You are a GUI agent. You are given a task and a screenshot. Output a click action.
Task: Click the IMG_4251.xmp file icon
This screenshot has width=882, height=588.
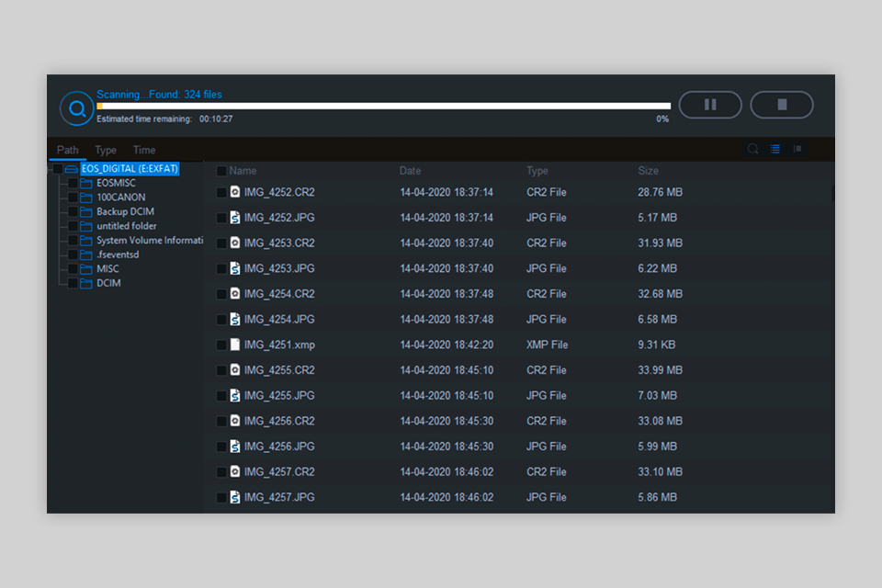[235, 345]
